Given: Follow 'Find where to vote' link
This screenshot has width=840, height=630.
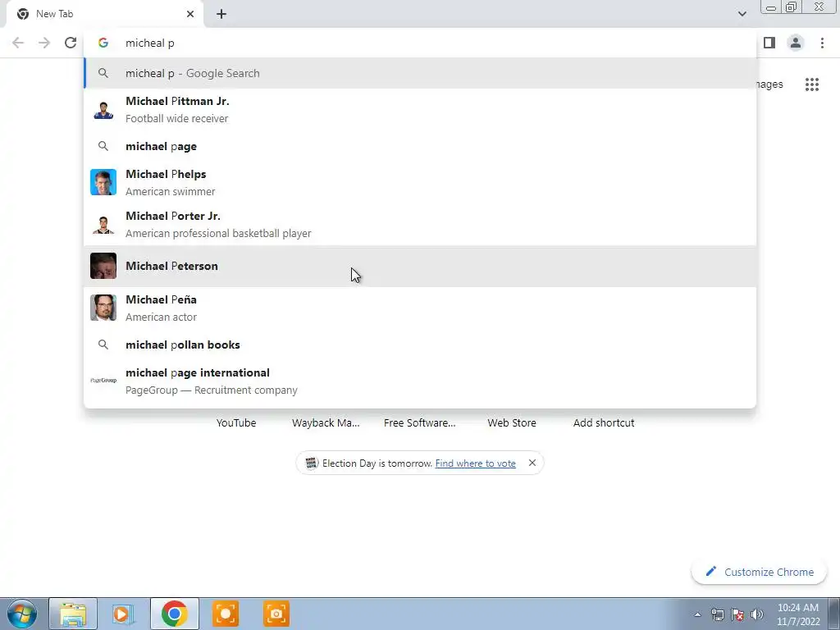Looking at the screenshot, I should (475, 463).
